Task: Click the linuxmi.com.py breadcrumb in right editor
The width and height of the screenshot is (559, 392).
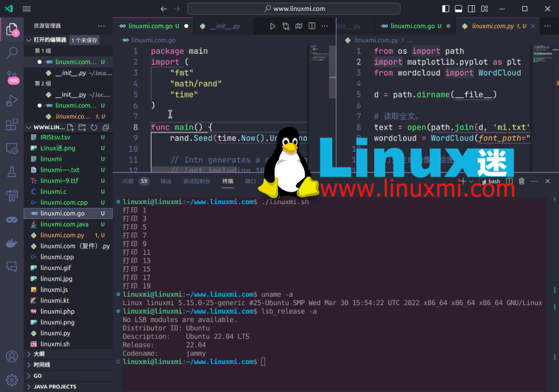Action: point(376,40)
